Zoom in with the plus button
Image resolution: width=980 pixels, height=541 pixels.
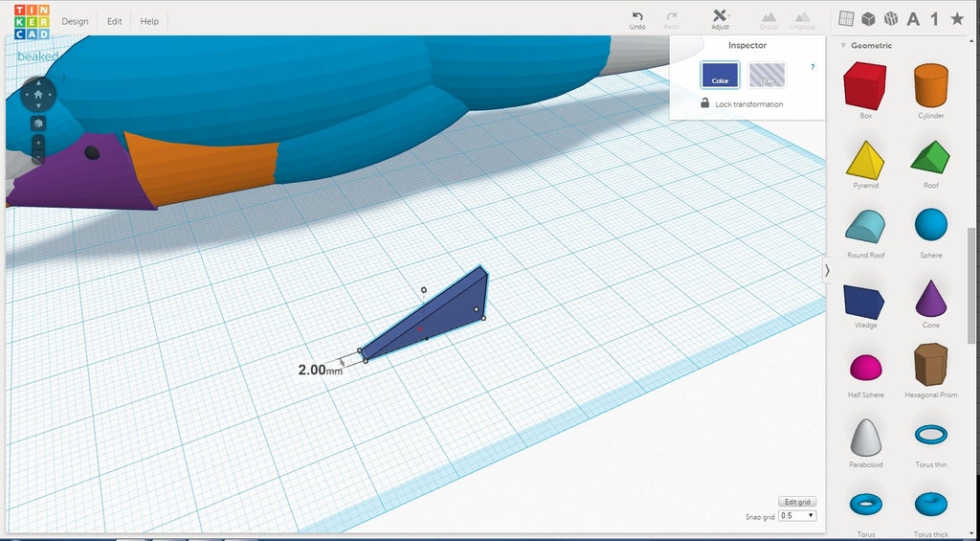tap(38, 143)
